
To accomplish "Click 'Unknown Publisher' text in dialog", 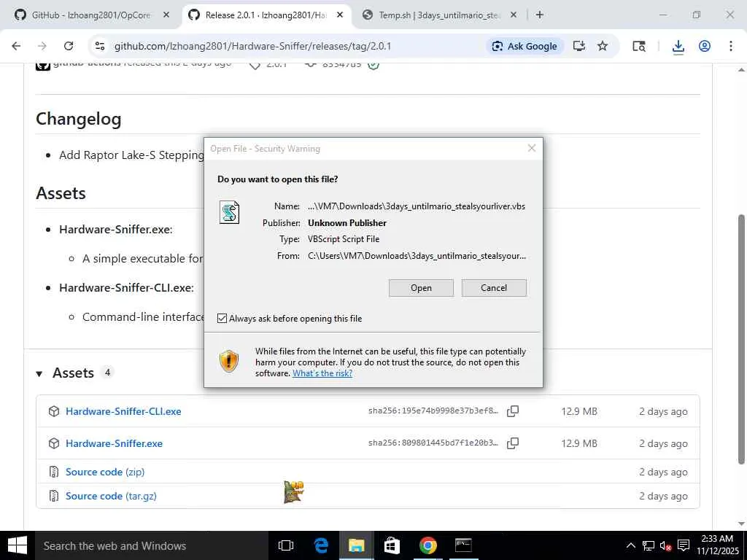I will click(x=347, y=223).
